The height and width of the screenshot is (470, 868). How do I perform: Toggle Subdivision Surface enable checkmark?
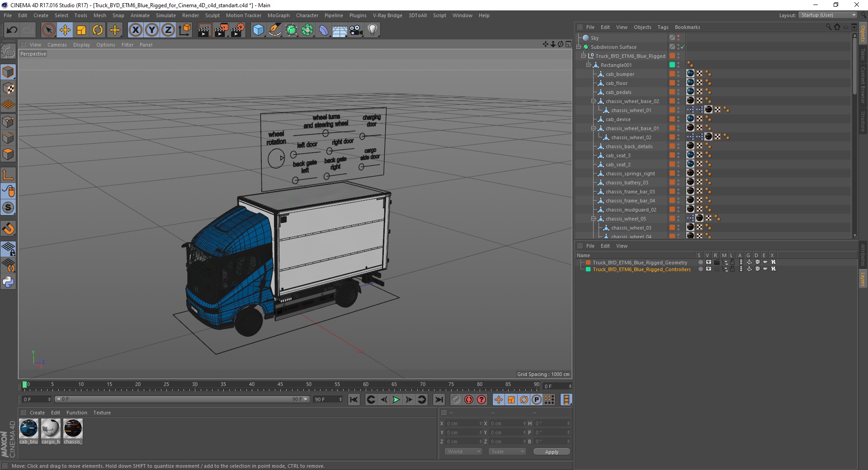tap(682, 47)
